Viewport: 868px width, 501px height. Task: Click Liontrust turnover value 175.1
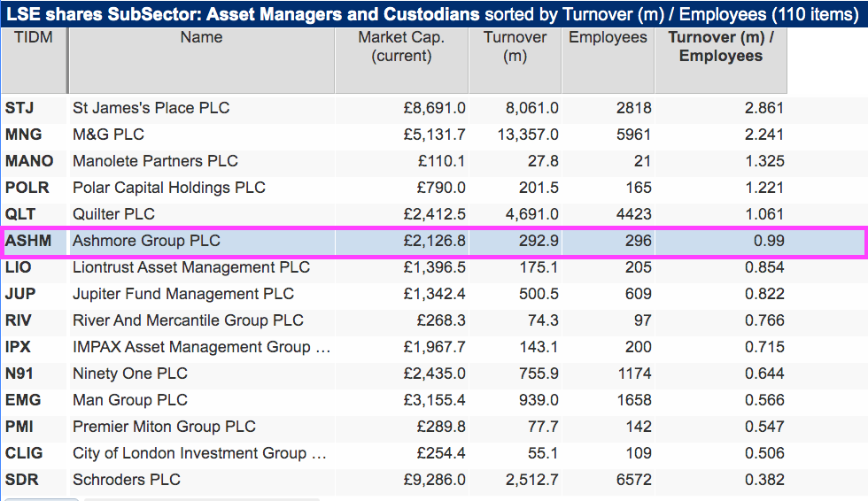(x=539, y=267)
